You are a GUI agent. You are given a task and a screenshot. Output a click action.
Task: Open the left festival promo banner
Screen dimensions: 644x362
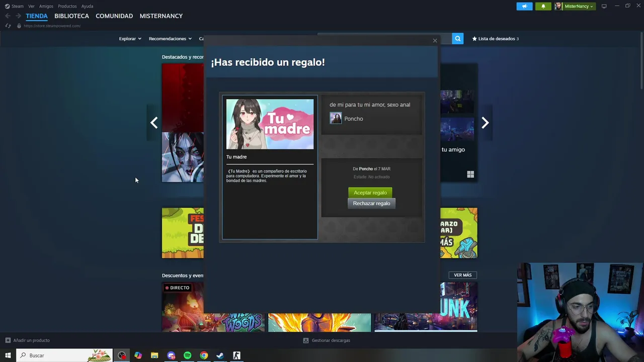(x=183, y=233)
